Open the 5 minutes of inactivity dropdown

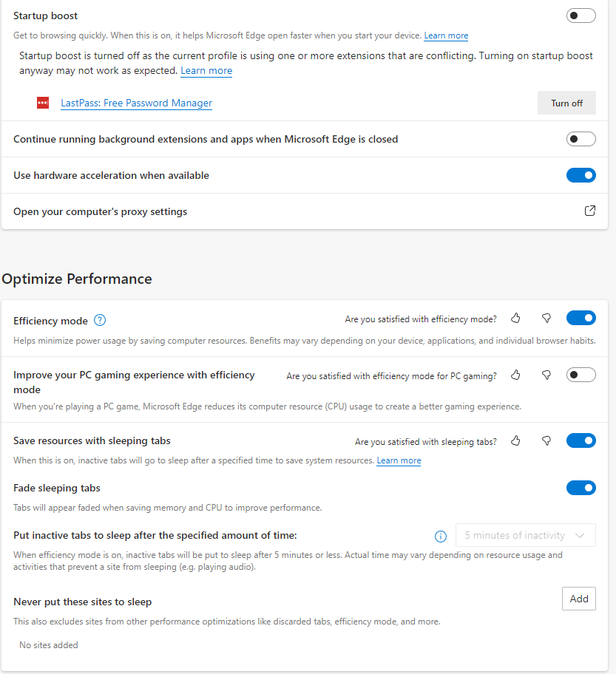click(x=525, y=535)
